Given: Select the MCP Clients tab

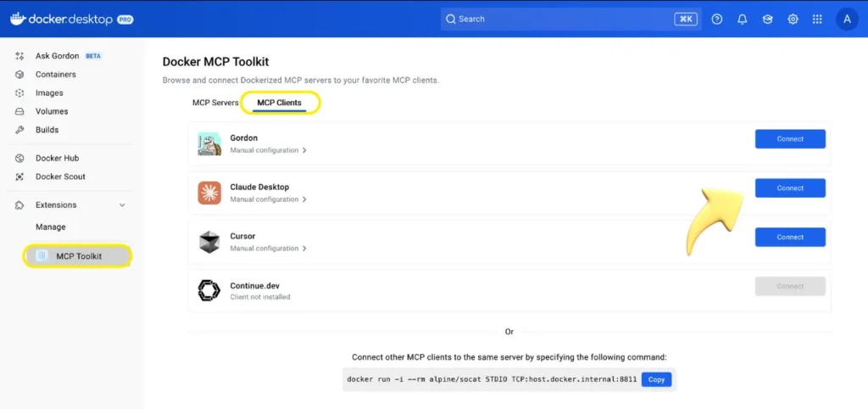Looking at the screenshot, I should coord(279,103).
